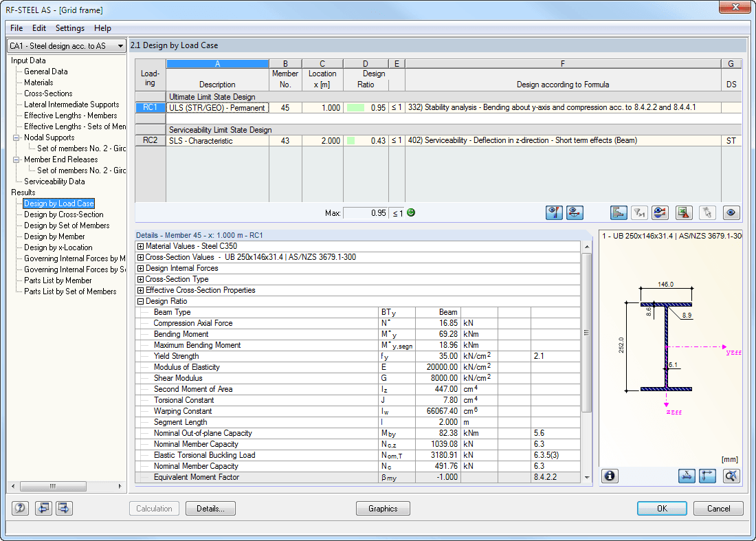Image resolution: width=756 pixels, height=541 pixels.
Task: Open Cross-Sections tree item
Action: pos(48,93)
